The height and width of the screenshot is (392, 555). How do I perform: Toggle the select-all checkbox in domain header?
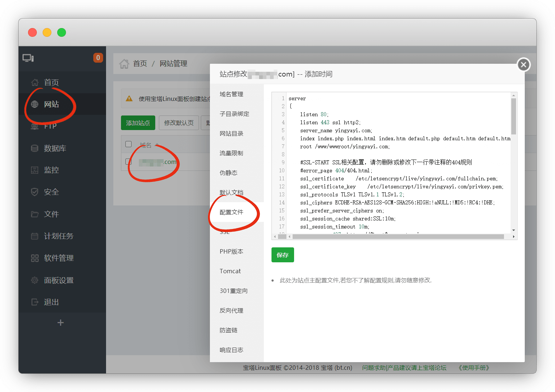point(129,144)
